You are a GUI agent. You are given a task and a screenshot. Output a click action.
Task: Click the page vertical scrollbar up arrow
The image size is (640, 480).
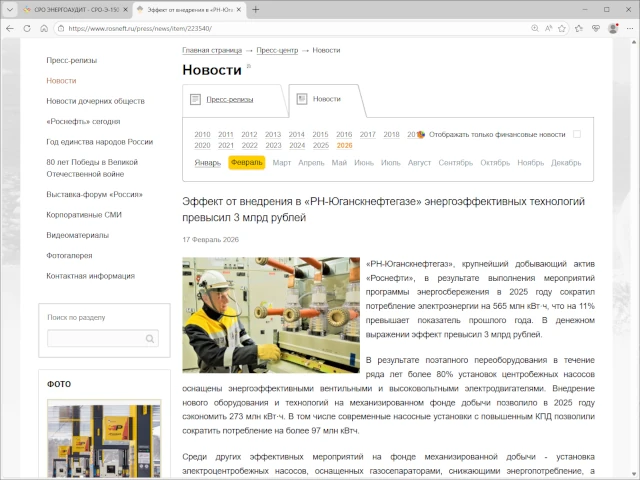point(634,42)
